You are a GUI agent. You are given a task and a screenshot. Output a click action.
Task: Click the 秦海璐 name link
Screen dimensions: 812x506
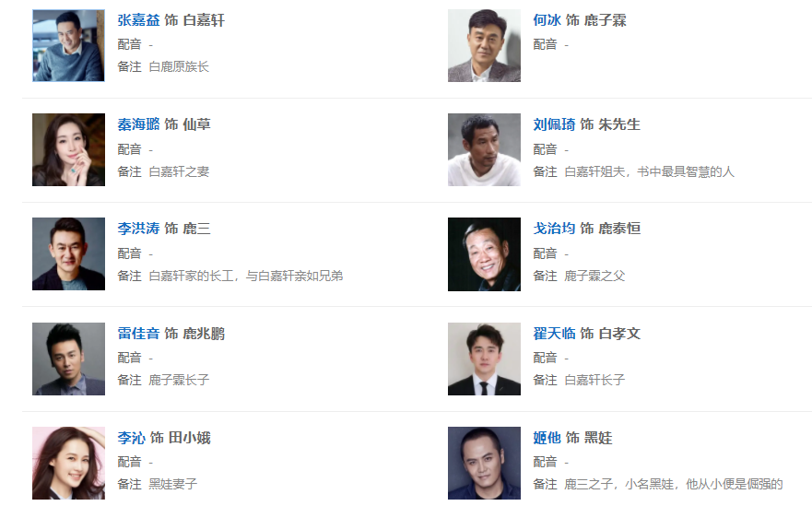coord(138,124)
